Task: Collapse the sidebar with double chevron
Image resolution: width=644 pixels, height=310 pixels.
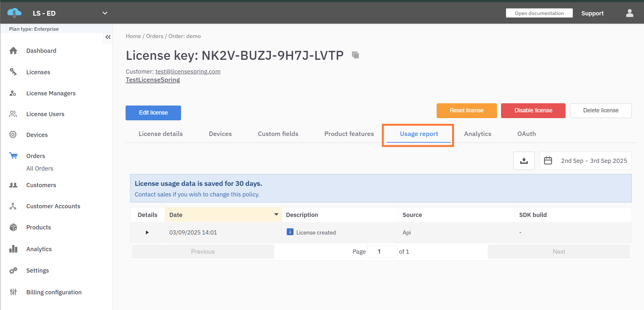Action: coord(108,37)
